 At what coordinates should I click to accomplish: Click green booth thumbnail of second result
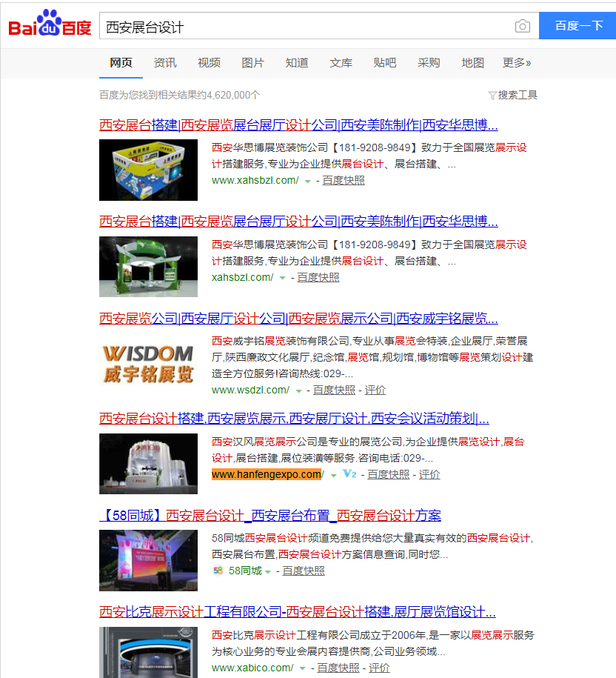(x=148, y=267)
